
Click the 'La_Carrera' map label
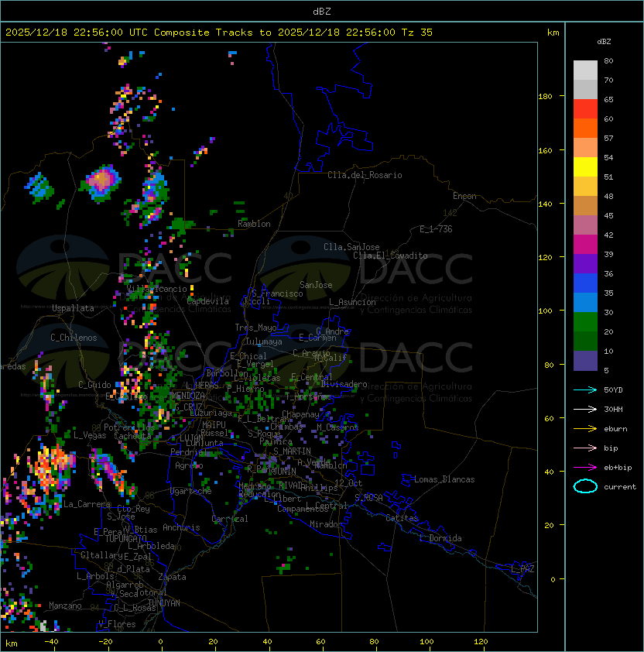click(87, 504)
